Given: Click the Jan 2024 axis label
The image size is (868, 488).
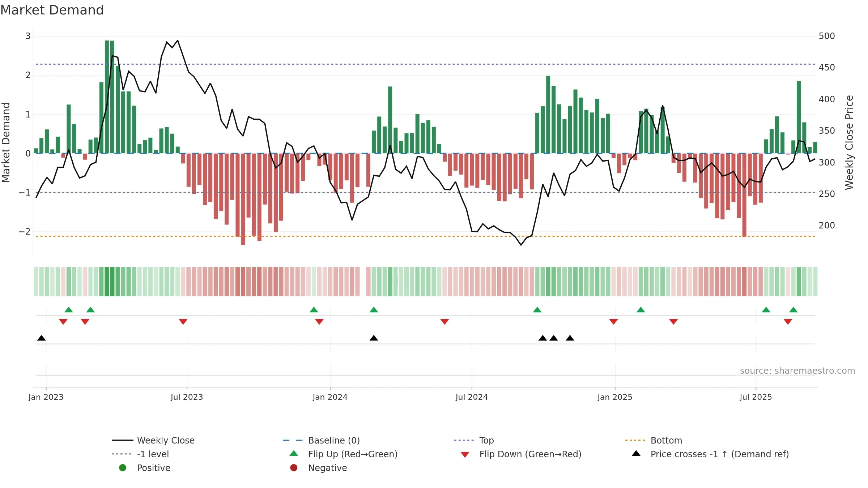Looking at the screenshot, I should pos(330,397).
